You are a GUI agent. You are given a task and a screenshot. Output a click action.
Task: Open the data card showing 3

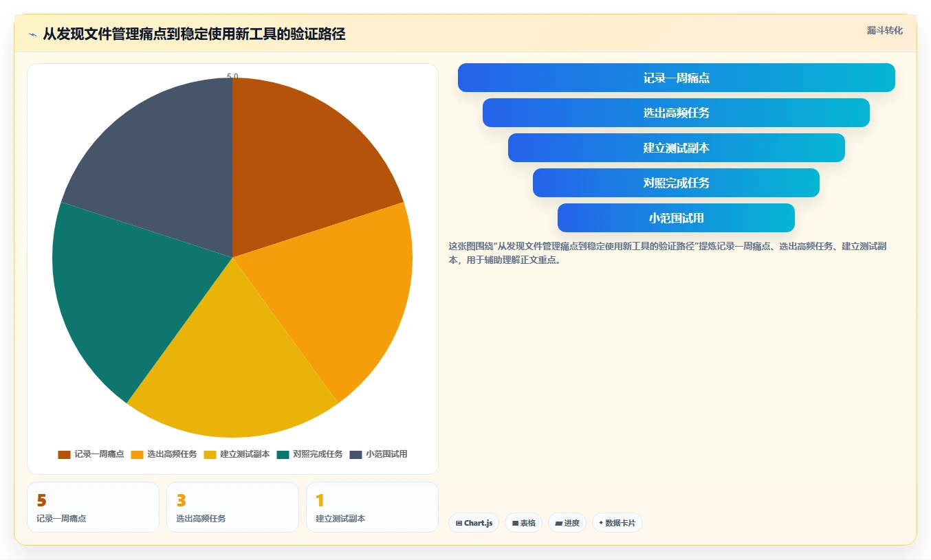tap(232, 507)
